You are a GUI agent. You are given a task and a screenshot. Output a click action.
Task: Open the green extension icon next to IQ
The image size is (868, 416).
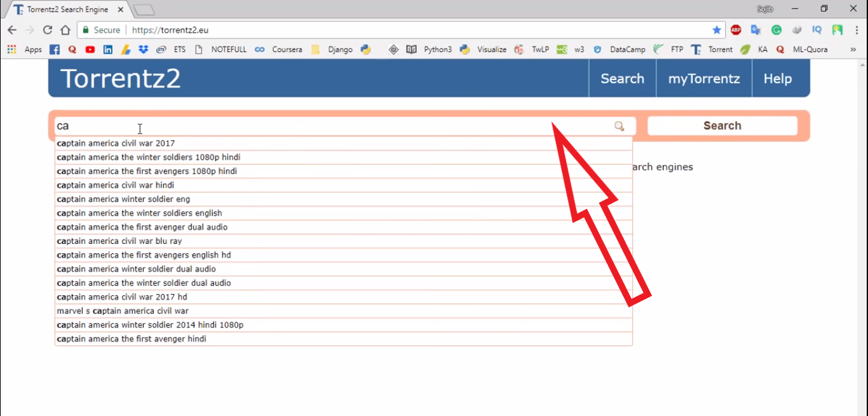[x=837, y=30]
